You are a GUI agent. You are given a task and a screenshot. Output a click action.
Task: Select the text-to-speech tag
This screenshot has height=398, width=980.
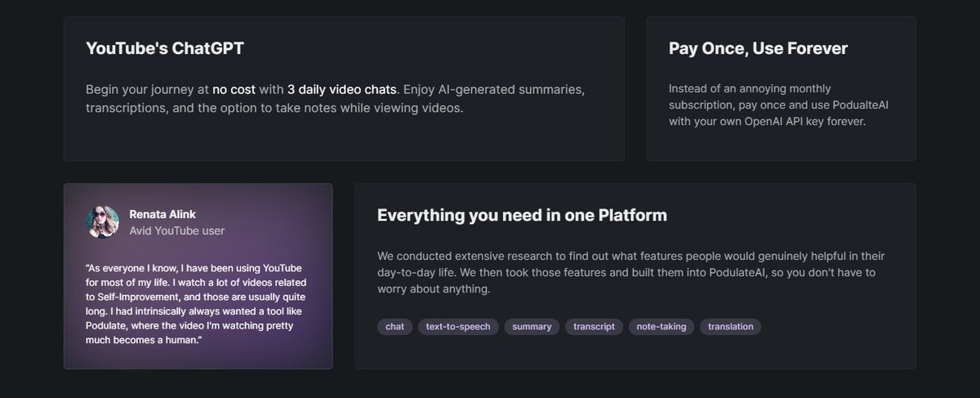click(x=458, y=327)
